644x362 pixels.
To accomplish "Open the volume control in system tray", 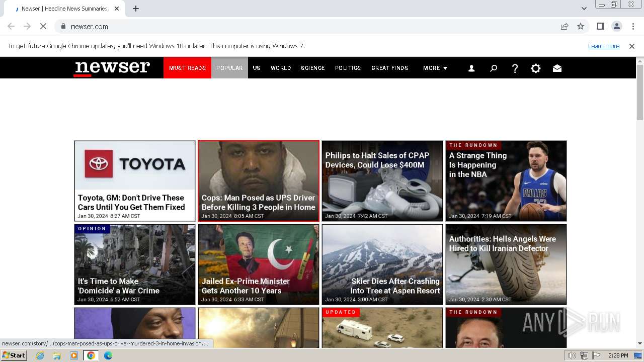I will click(572, 355).
